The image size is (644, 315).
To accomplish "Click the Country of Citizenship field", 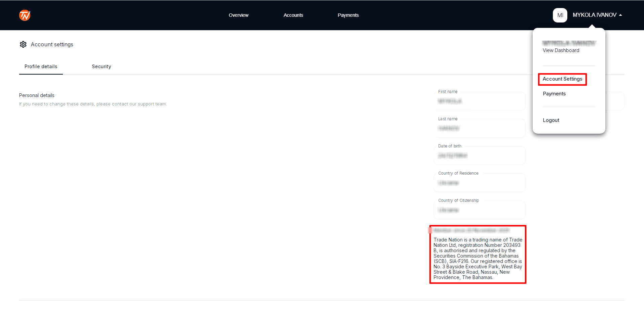I will coord(480,210).
